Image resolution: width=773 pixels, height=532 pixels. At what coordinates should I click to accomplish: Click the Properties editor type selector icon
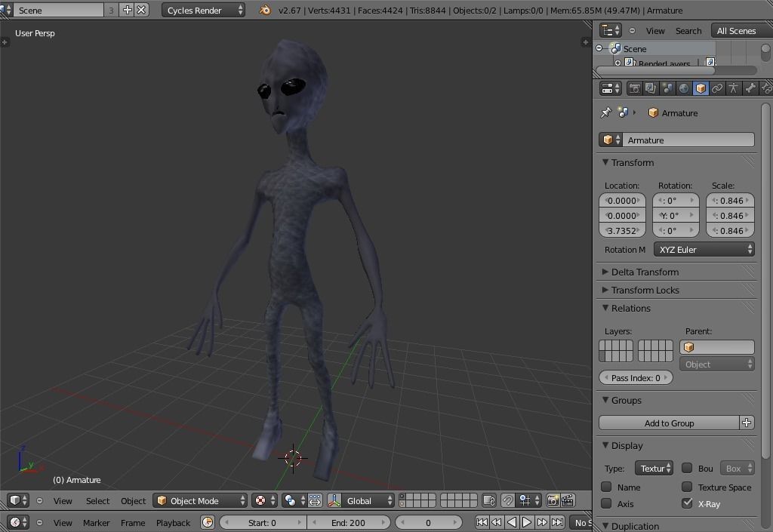click(610, 89)
